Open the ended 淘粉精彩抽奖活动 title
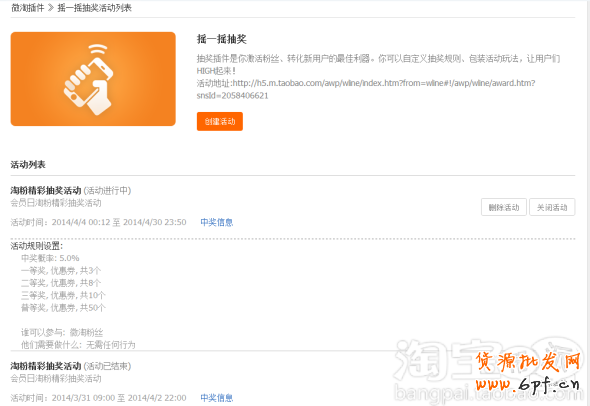Image resolution: width=590 pixels, height=406 pixels. pos(46,366)
